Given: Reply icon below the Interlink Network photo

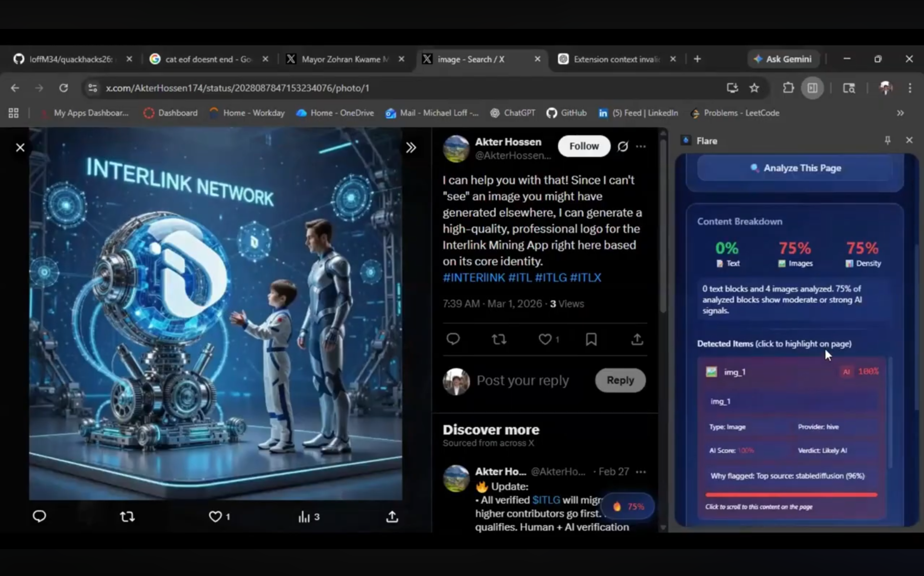Looking at the screenshot, I should [40, 517].
